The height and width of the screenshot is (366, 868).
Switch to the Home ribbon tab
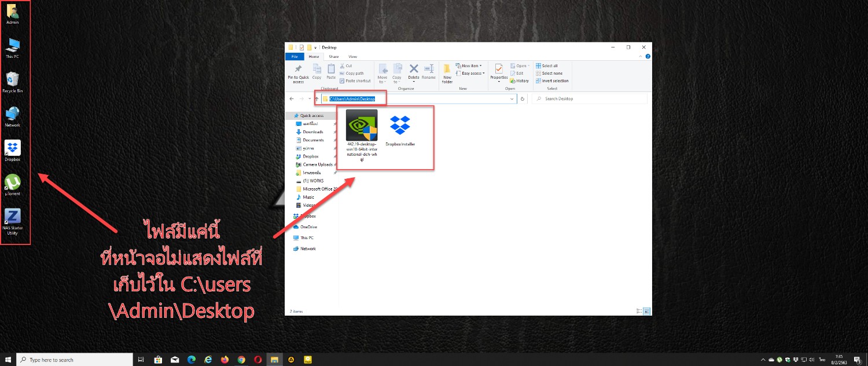click(314, 57)
